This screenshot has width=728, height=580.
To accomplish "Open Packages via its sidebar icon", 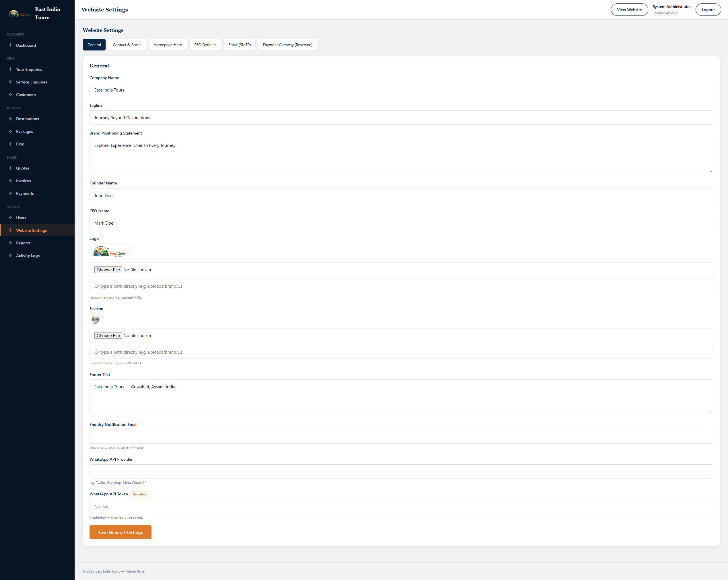I will click(x=10, y=131).
